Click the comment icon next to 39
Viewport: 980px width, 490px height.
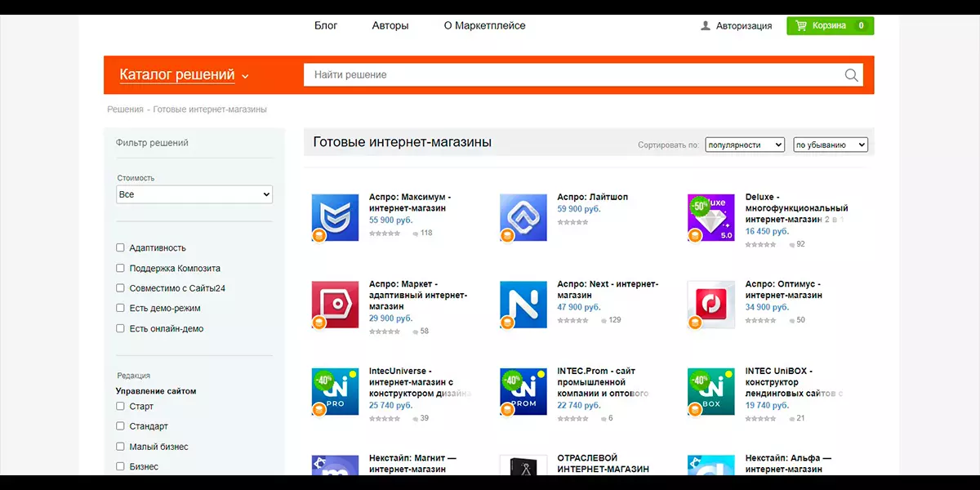click(415, 419)
